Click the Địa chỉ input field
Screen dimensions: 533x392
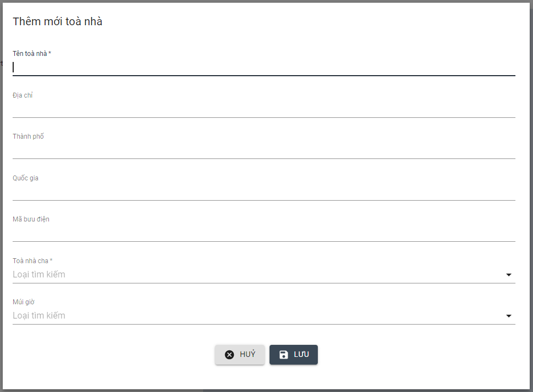[263, 110]
